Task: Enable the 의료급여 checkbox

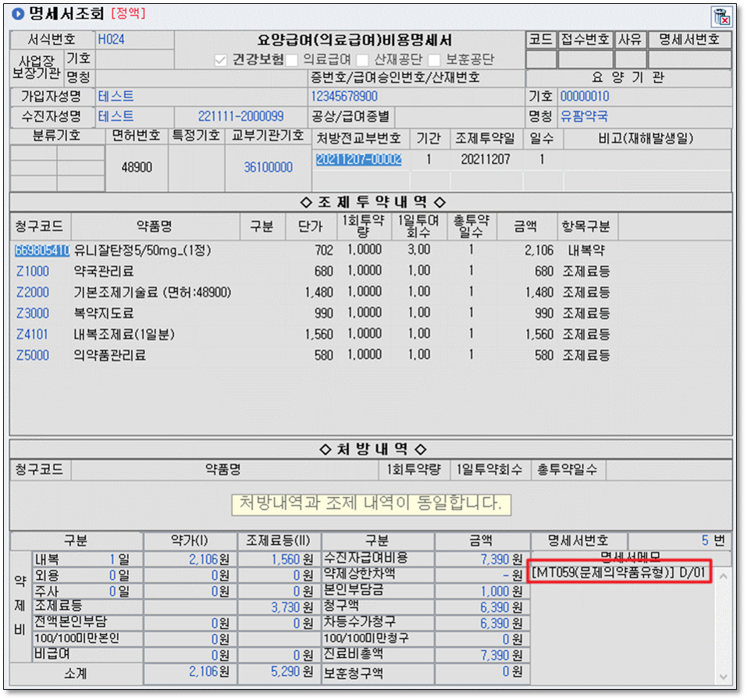Action: [x=292, y=60]
